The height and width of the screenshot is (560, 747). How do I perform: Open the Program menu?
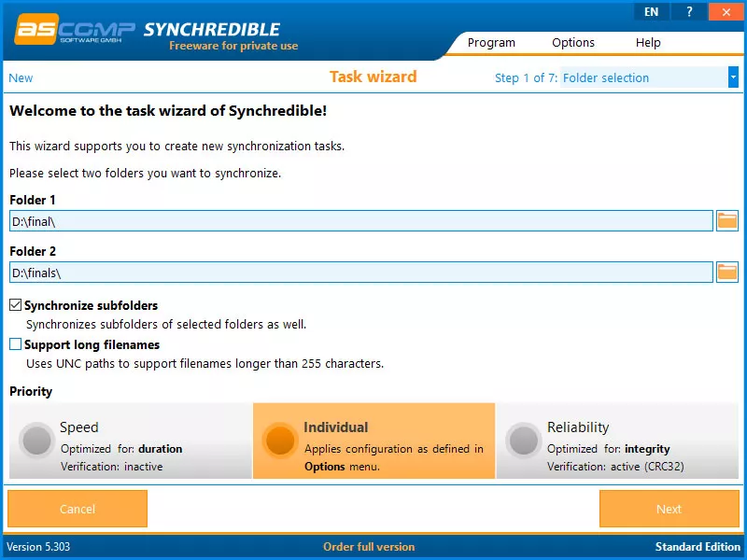[x=491, y=42]
